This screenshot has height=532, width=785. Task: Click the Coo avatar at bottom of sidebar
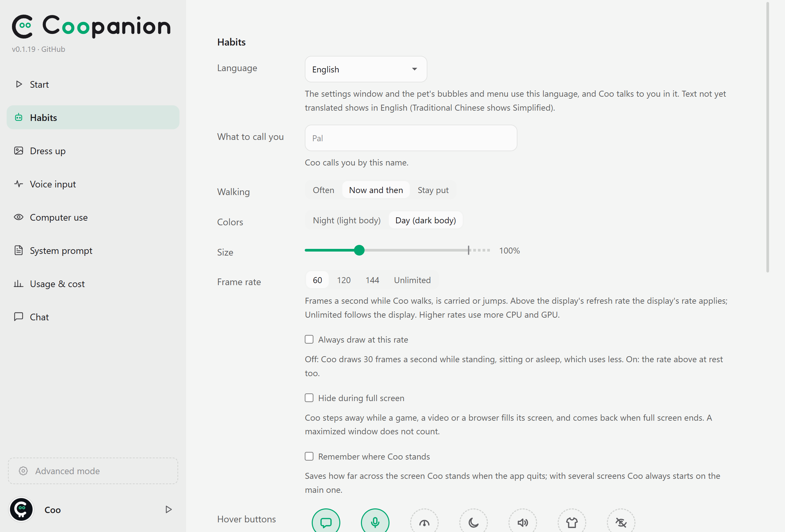click(x=21, y=509)
